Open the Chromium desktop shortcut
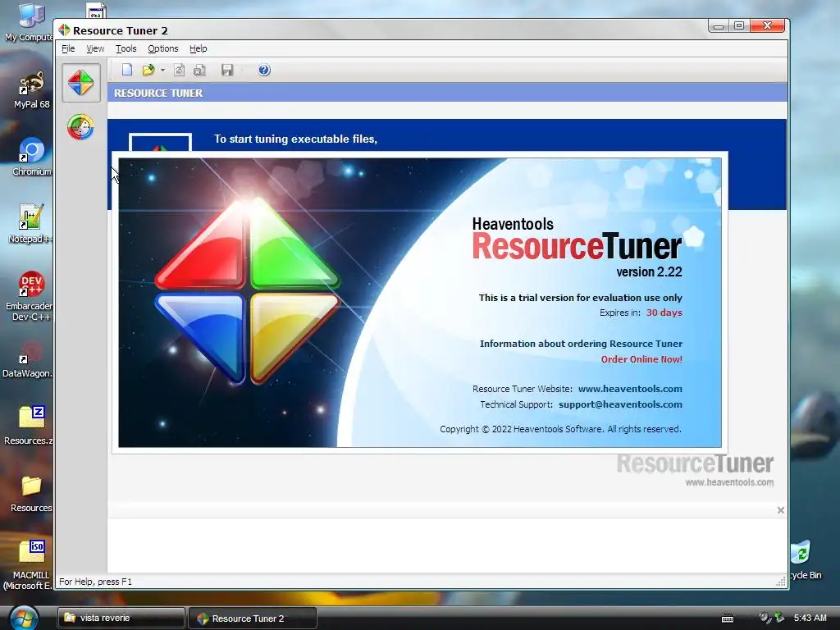840x630 pixels. pyautogui.click(x=32, y=157)
